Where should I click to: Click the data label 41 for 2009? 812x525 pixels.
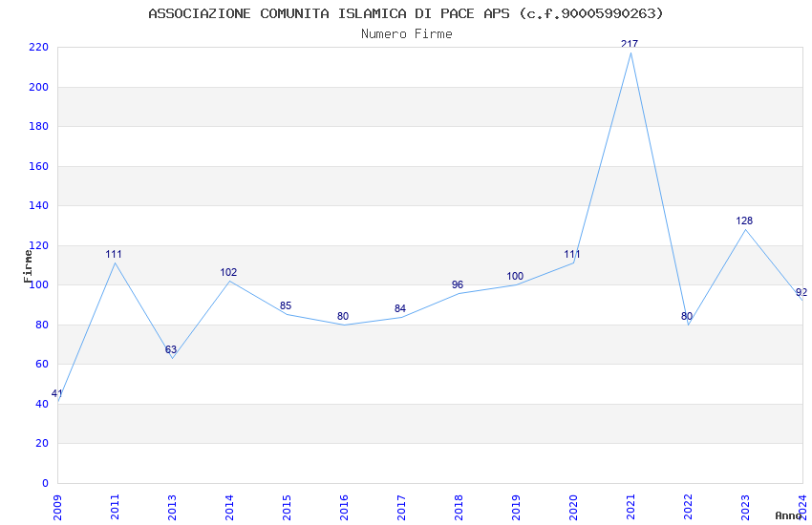point(57,393)
